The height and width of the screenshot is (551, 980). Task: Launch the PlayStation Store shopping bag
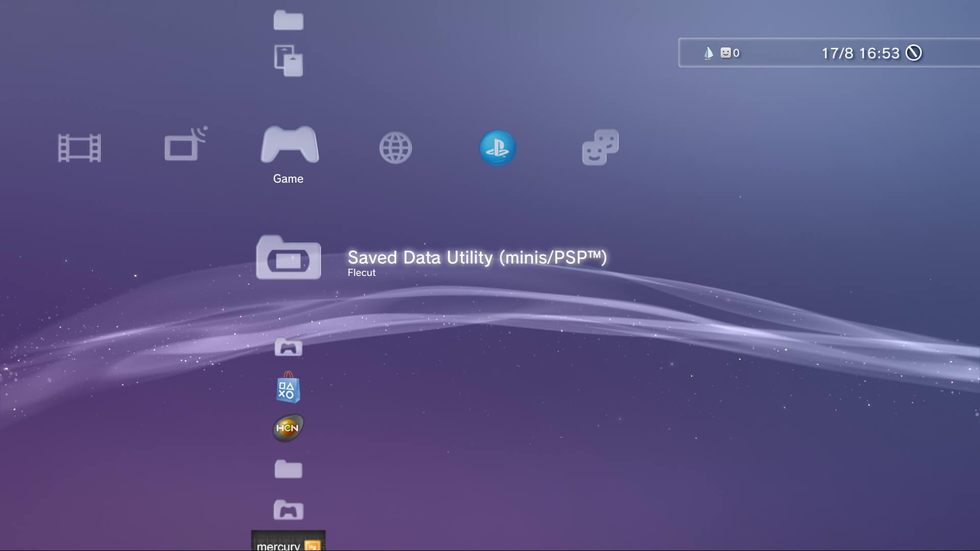click(x=288, y=388)
